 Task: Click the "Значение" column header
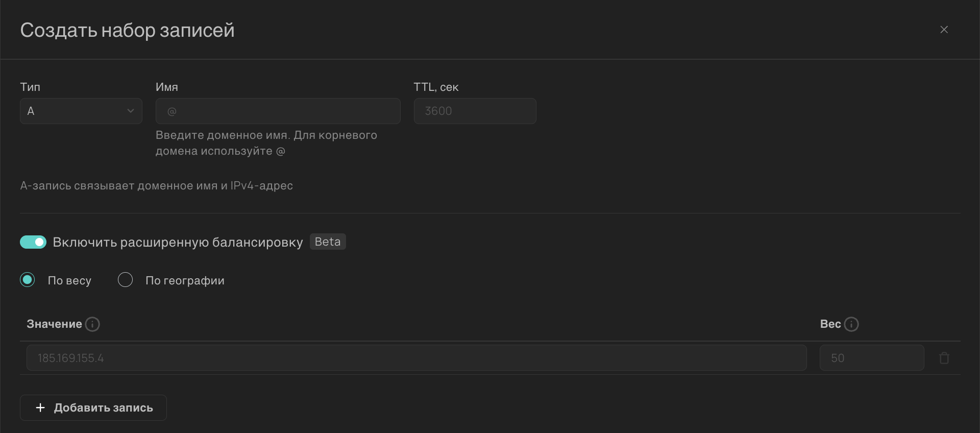[54, 324]
